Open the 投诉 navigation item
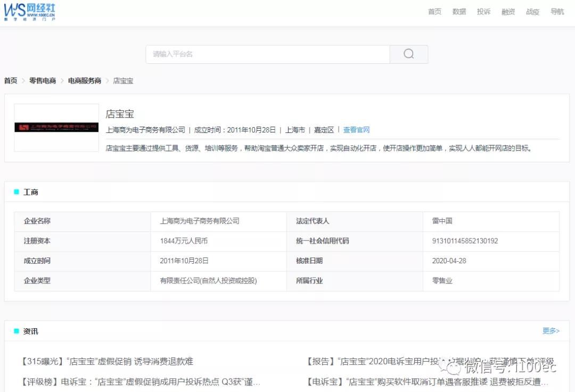Image resolution: width=575 pixels, height=392 pixels. tap(483, 12)
